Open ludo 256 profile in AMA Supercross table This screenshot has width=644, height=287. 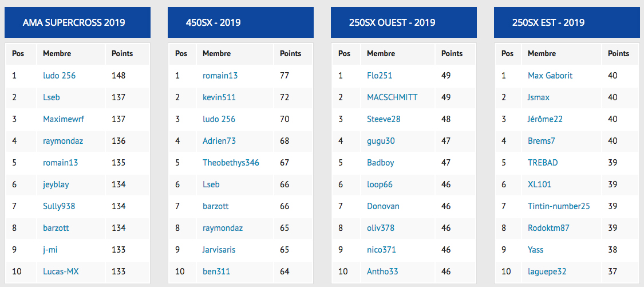tap(59, 76)
